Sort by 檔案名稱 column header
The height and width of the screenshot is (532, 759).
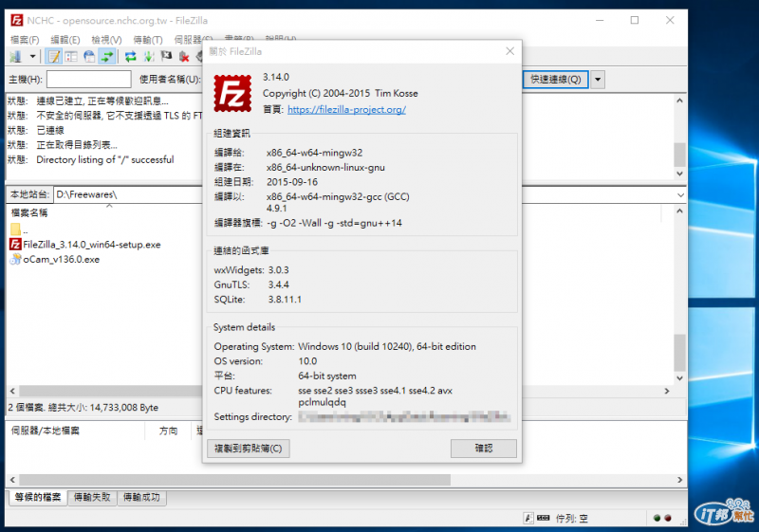point(29,212)
